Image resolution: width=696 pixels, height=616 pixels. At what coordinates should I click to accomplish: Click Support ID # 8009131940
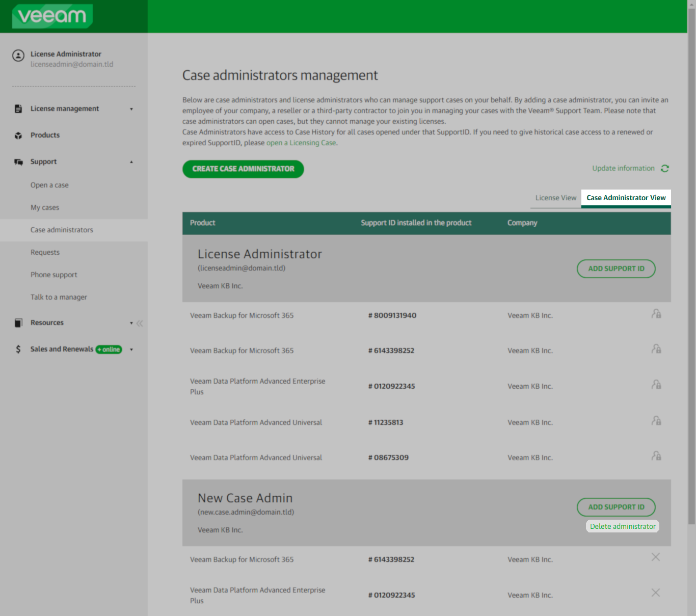tap(392, 315)
